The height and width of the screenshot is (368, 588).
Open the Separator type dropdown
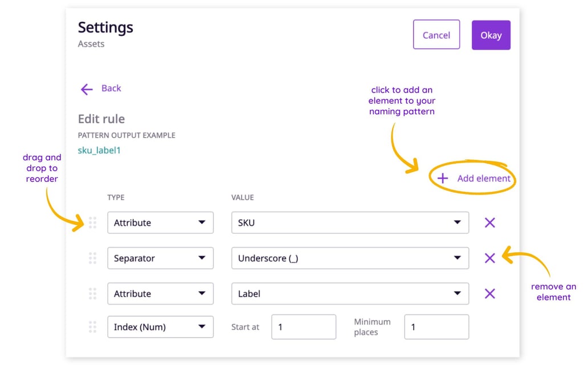click(160, 258)
